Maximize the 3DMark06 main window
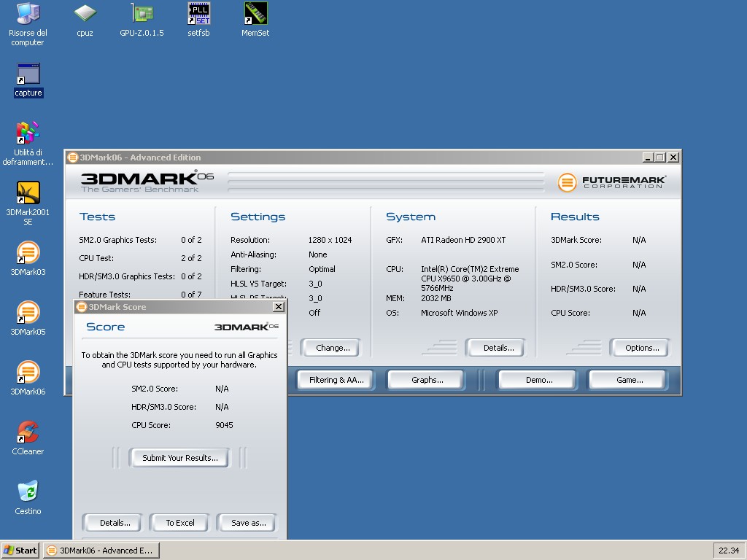 [659, 157]
